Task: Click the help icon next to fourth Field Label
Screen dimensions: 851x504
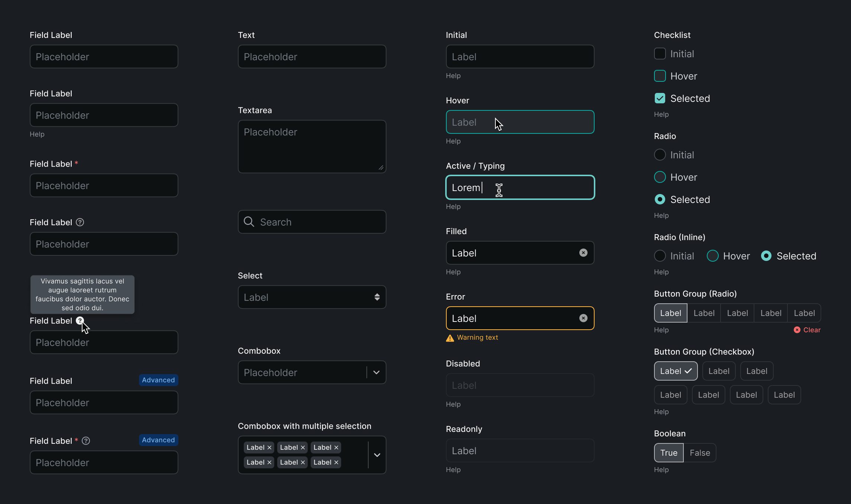Action: tap(80, 222)
